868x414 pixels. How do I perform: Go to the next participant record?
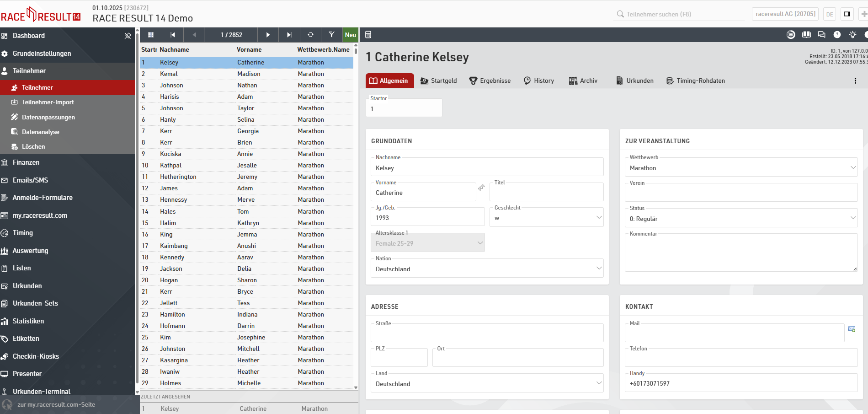(x=268, y=35)
